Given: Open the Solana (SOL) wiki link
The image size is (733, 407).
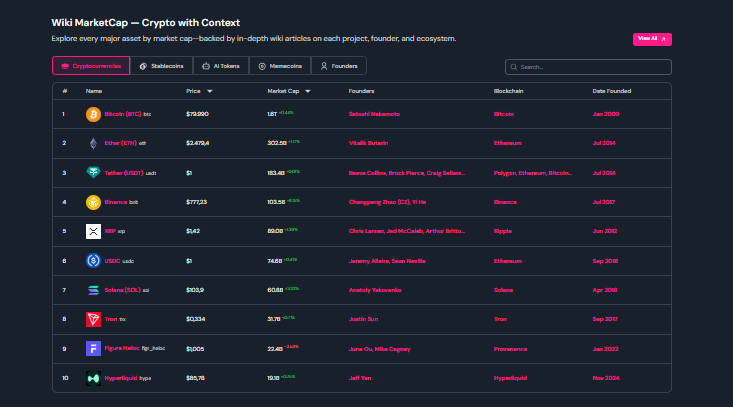Looking at the screenshot, I should click(x=122, y=290).
